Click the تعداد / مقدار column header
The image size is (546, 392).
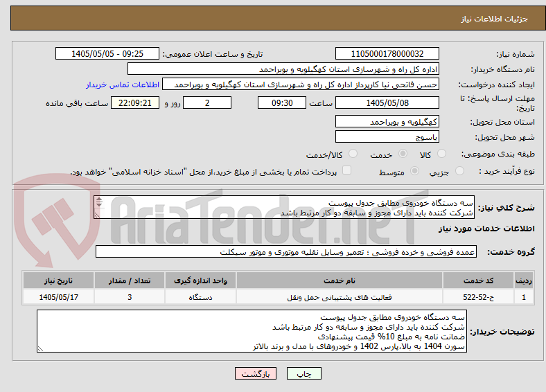130,280
